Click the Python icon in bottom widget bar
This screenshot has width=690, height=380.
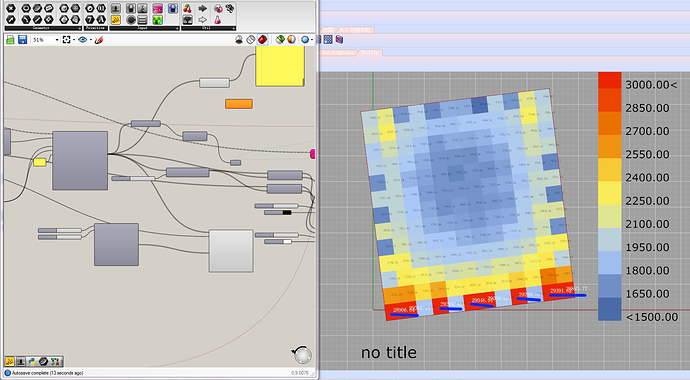pos(32,362)
